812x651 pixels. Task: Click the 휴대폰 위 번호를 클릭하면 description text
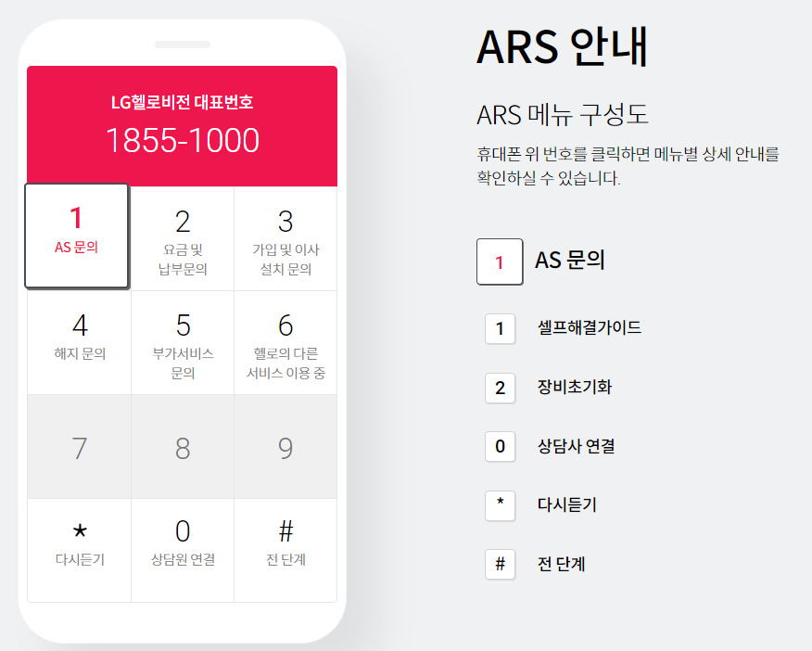tap(628, 166)
